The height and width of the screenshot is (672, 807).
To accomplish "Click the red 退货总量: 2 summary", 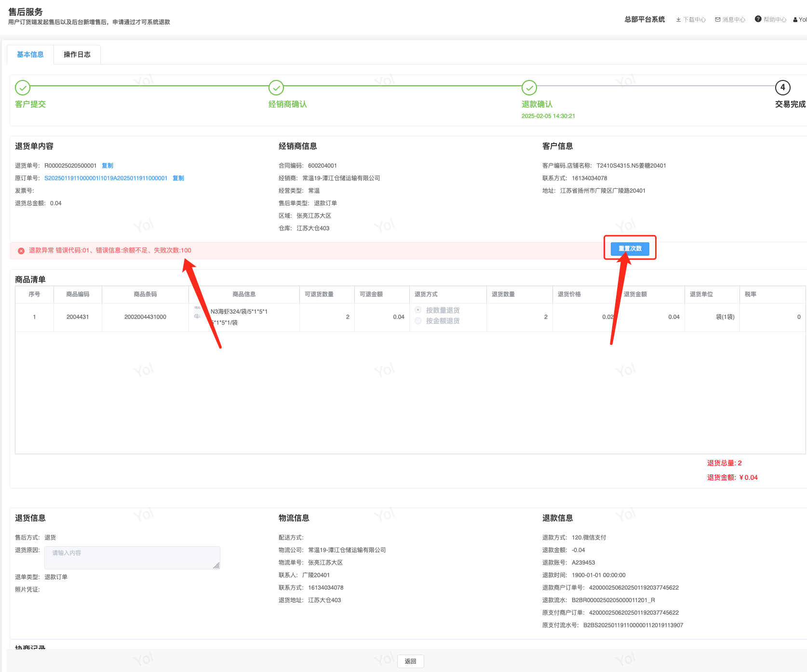I will 725,463.
